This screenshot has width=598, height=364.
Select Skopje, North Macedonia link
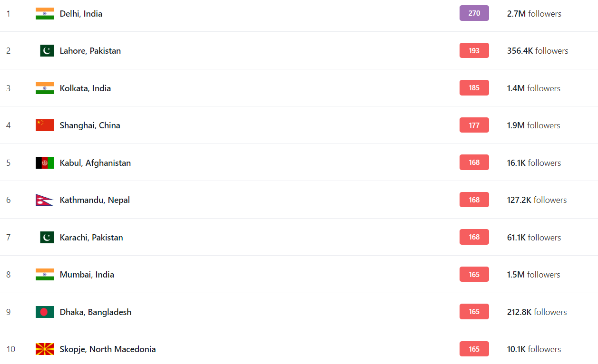108,349
